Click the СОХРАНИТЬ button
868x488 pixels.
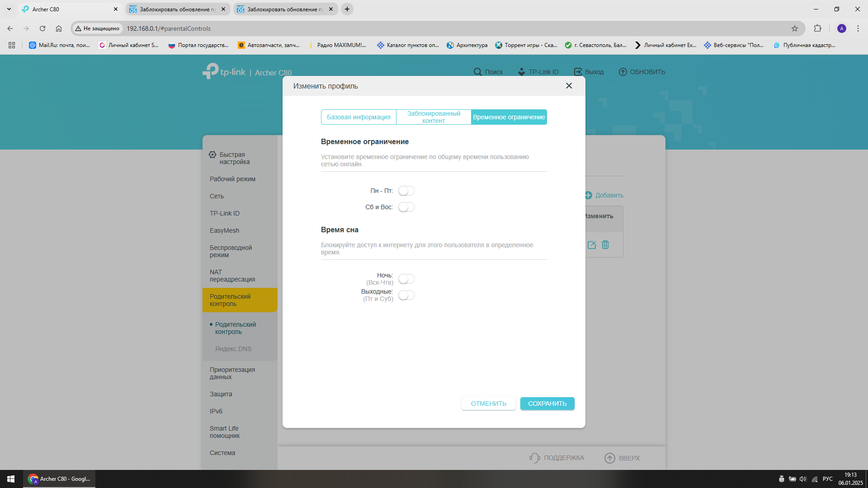pos(547,404)
